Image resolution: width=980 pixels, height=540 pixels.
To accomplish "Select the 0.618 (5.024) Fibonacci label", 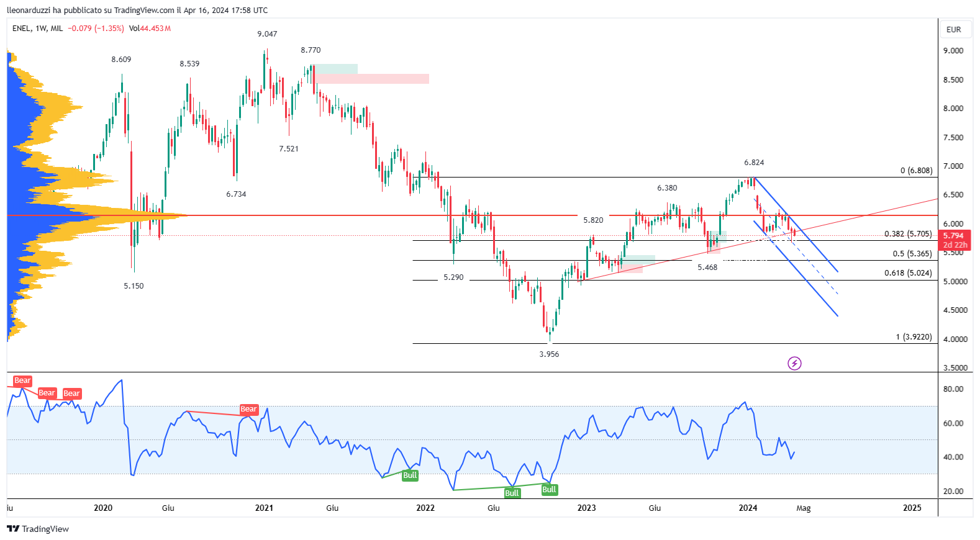I will coord(909,273).
